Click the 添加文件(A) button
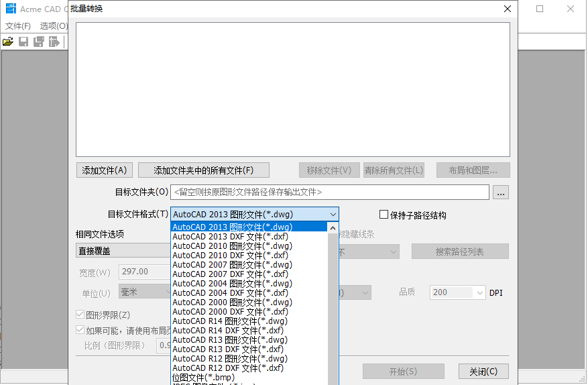This screenshot has width=588, height=385. [x=105, y=170]
